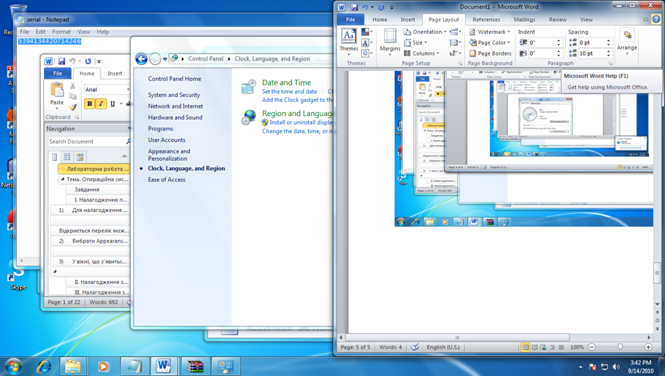Open the Columns dropdown
Viewport: 666px width, 377px height.
[421, 53]
